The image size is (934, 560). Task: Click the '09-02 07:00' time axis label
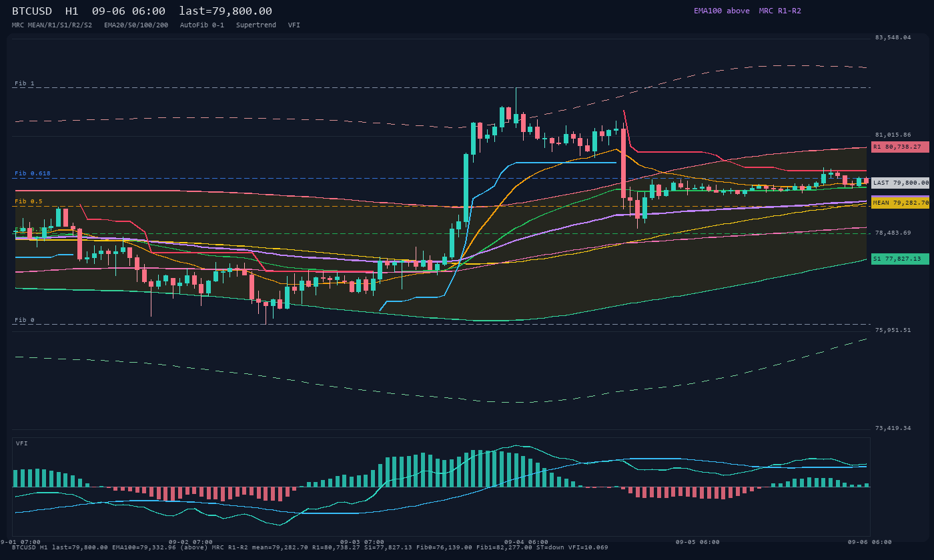tap(191, 542)
